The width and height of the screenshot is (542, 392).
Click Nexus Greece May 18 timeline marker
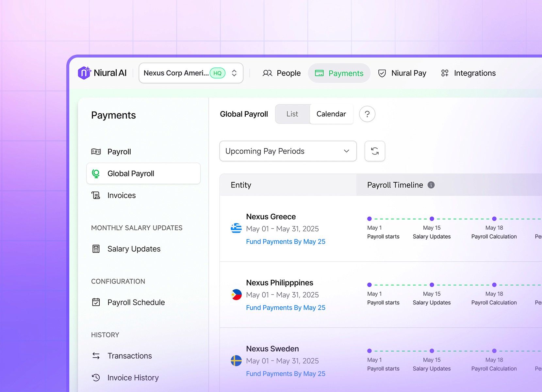[x=494, y=219]
